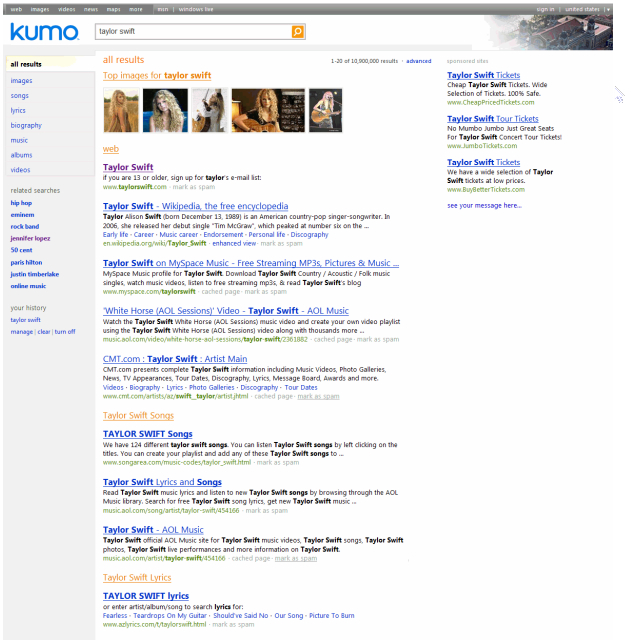
Task: Open Taylor Swift - AOL Music result
Action: click(x=153, y=529)
